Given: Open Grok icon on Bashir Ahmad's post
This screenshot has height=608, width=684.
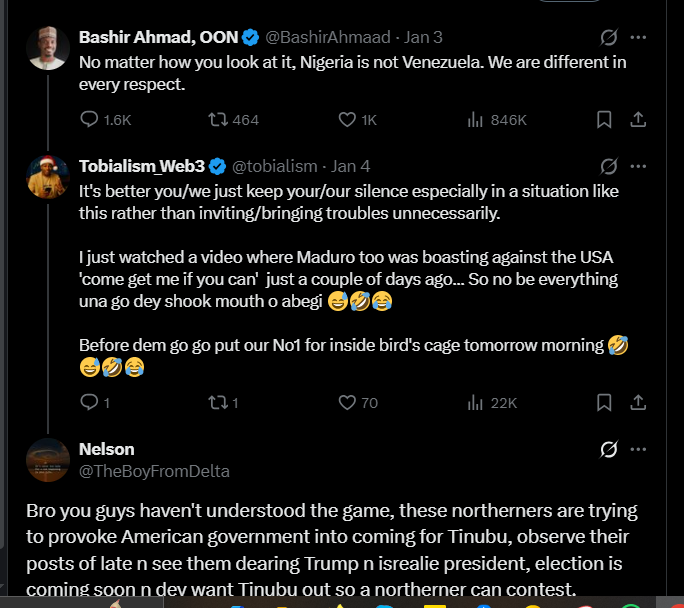Looking at the screenshot, I should (x=608, y=37).
